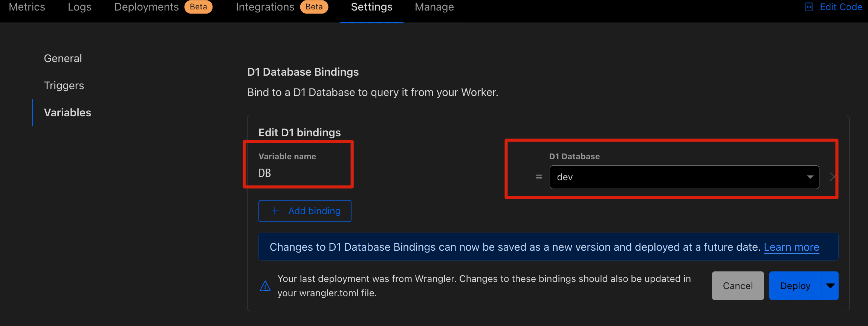This screenshot has width=868, height=326.
Task: Remove the DB binding with X icon
Action: coord(833,177)
